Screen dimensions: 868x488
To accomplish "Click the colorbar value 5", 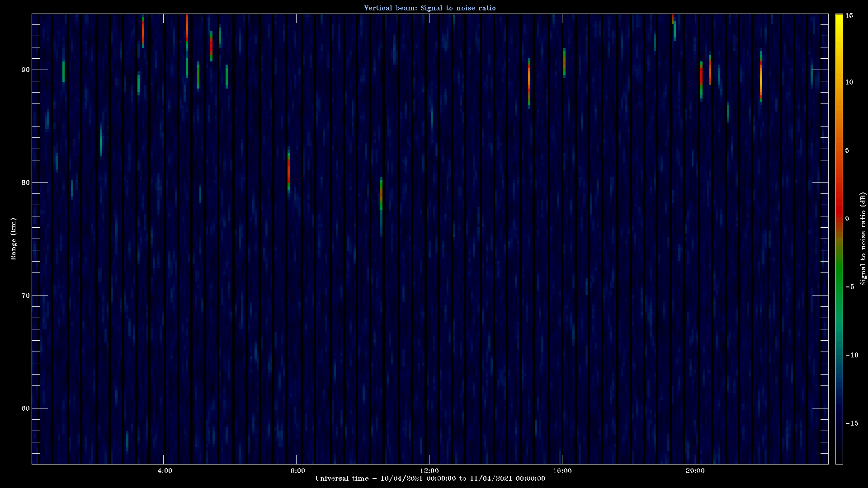I will tap(847, 150).
